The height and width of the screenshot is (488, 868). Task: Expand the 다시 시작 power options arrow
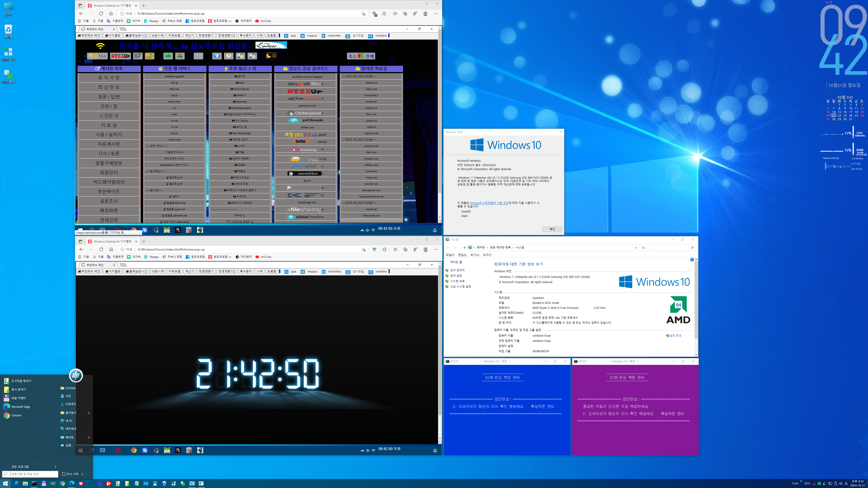tap(82, 474)
